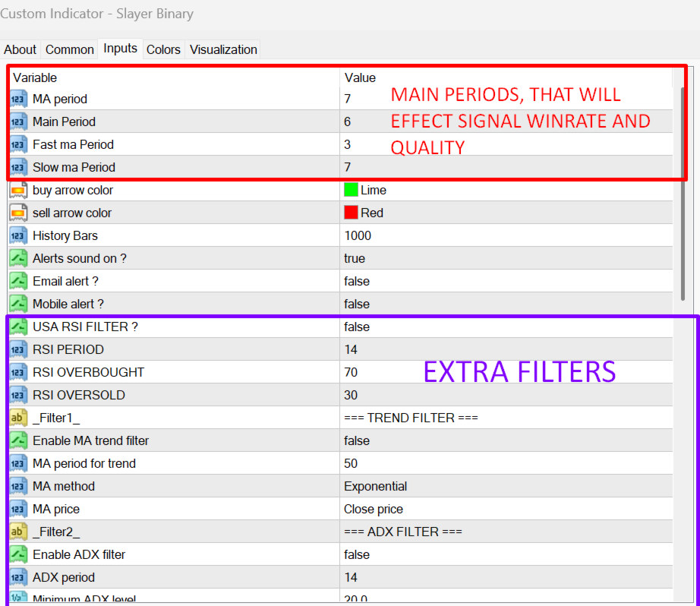Edit the Main Period value 6
This screenshot has height=606, width=700.
(506, 122)
